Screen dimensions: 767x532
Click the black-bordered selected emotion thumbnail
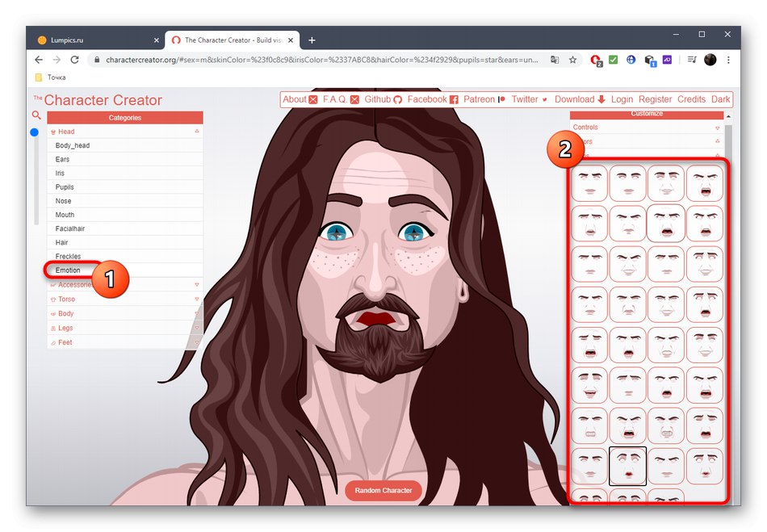tap(627, 466)
